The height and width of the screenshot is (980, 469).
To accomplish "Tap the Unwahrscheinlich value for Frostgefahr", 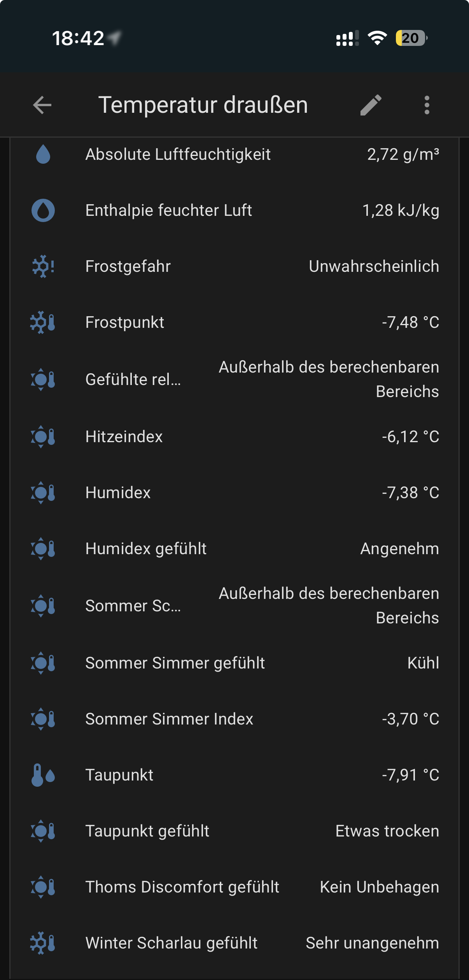I will pos(374,266).
